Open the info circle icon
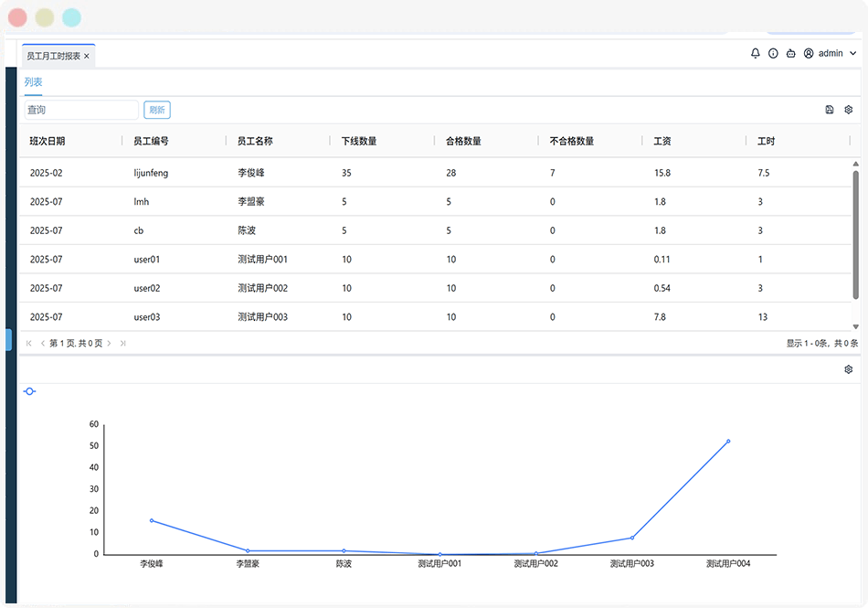Screen dimensions: 868x608 [773, 53]
